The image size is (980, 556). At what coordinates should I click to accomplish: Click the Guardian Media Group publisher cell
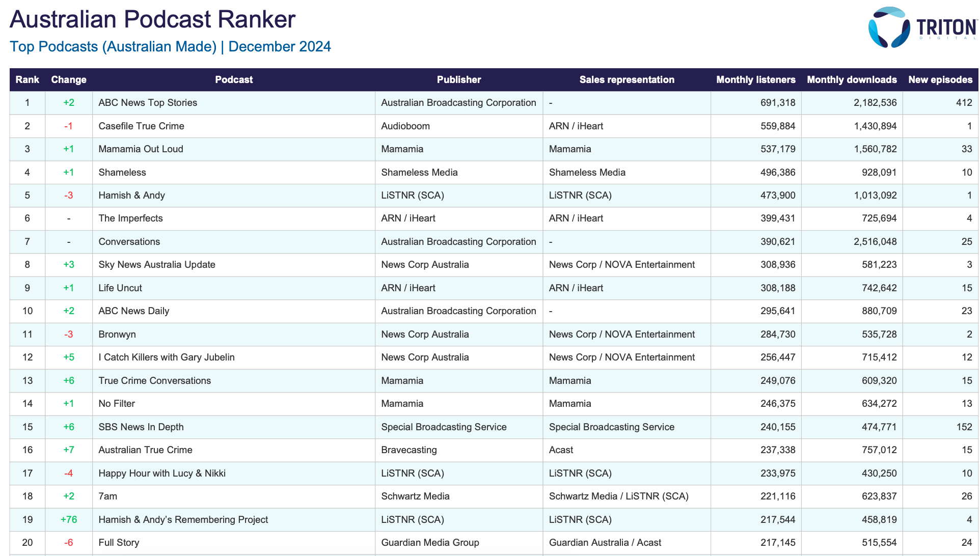(x=459, y=543)
